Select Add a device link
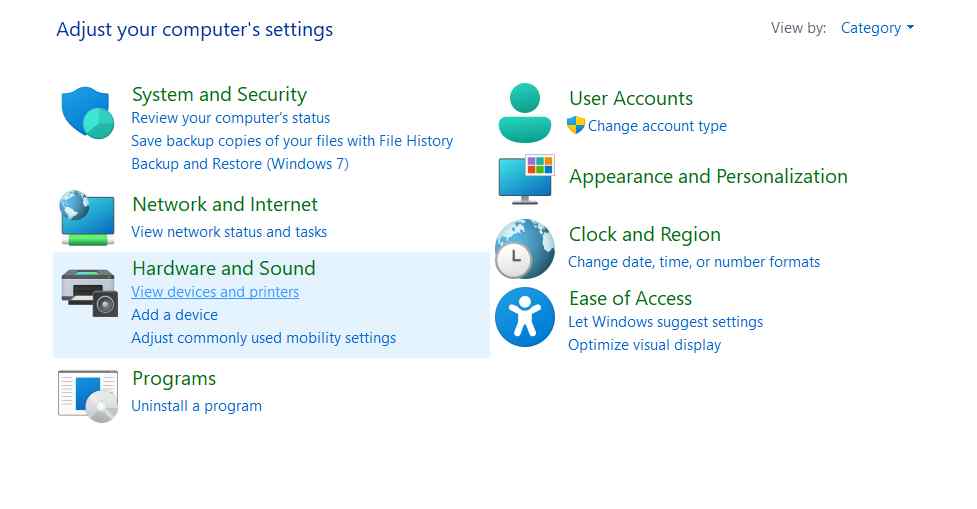The image size is (977, 509). (174, 315)
